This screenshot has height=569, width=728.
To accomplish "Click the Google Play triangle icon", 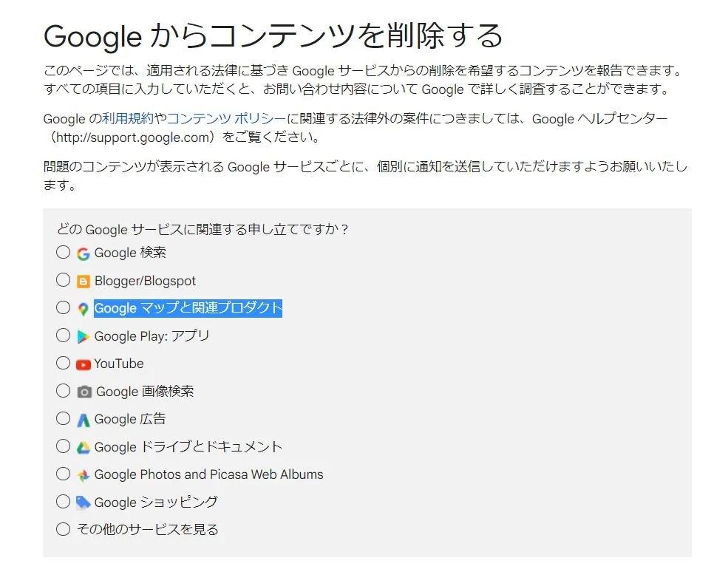I will (x=84, y=336).
